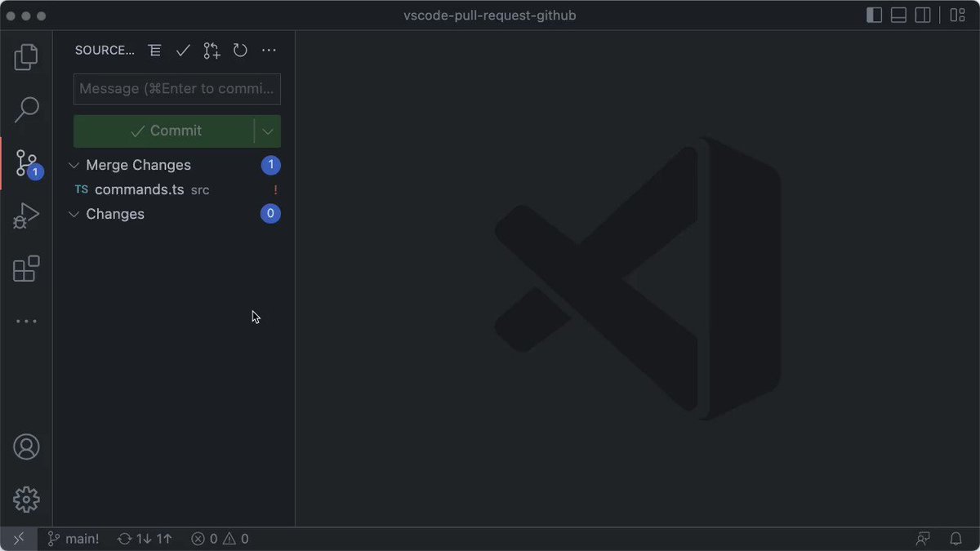Image resolution: width=980 pixels, height=551 pixels.
Task: Click the Changes count badge 0
Action: pos(270,214)
